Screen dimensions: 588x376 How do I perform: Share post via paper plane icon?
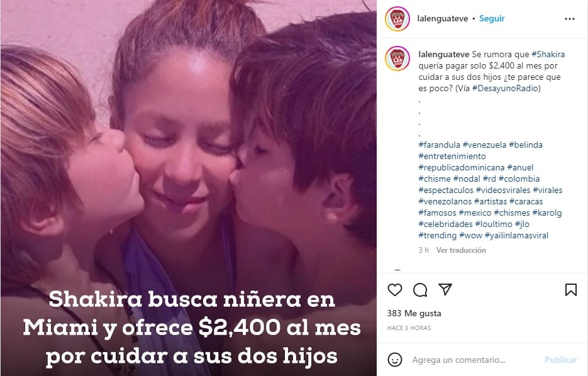[445, 289]
